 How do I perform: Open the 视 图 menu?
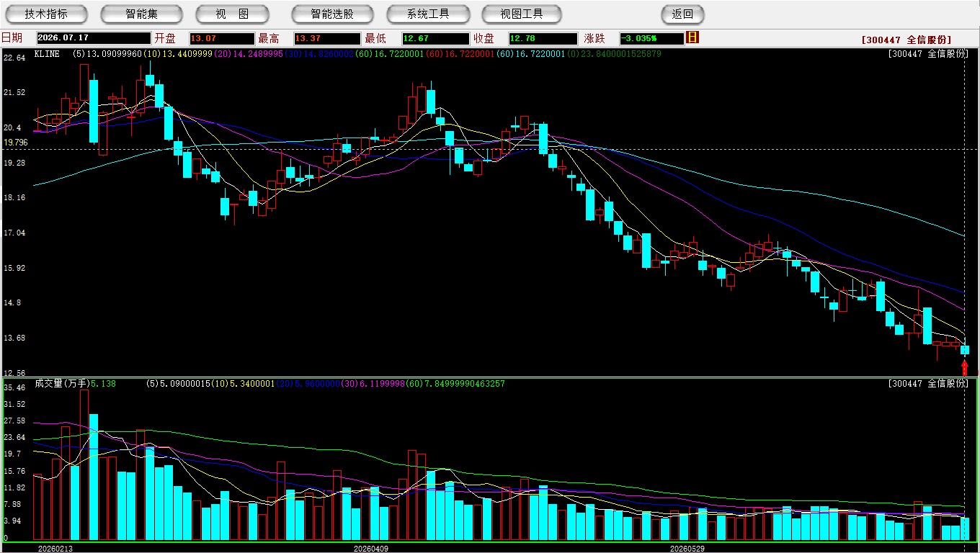click(x=232, y=14)
